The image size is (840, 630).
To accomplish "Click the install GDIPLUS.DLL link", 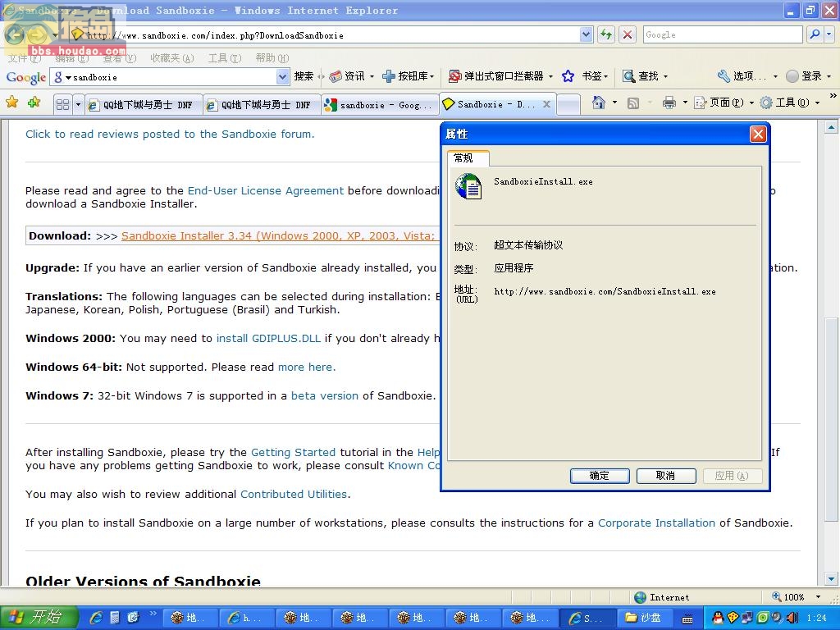I will 268,339.
